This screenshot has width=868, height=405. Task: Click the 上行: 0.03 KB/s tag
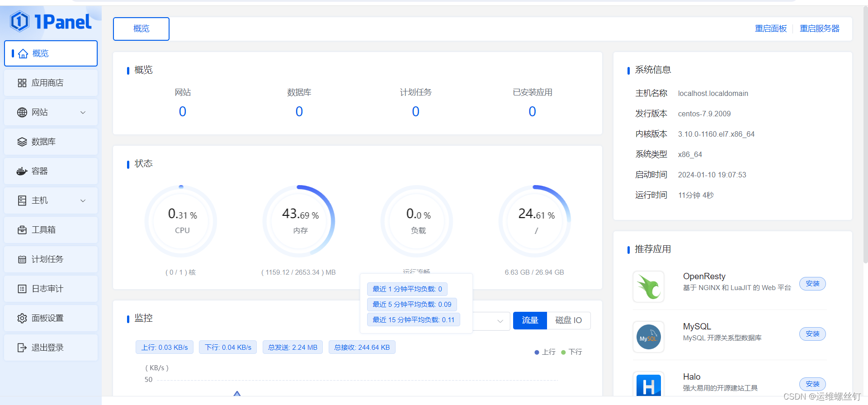[x=165, y=348]
